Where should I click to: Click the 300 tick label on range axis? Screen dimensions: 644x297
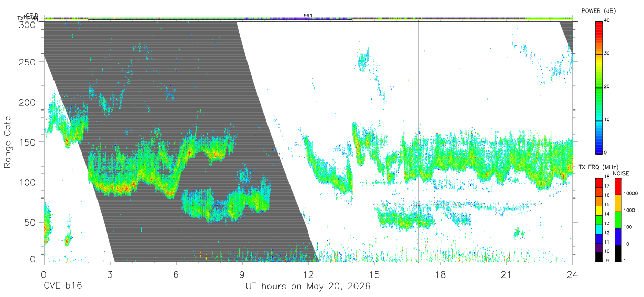(x=27, y=25)
